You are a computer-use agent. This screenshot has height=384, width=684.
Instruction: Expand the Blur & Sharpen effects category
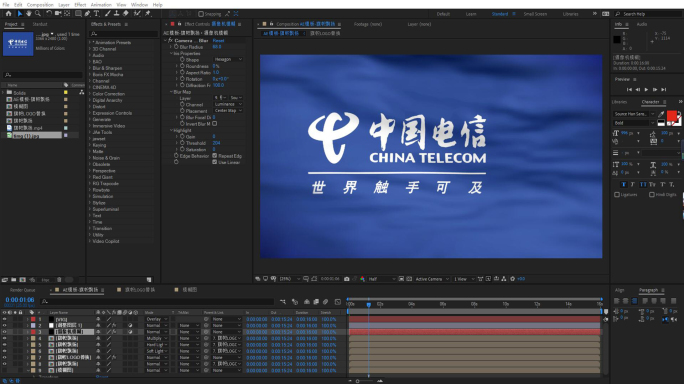click(107, 68)
